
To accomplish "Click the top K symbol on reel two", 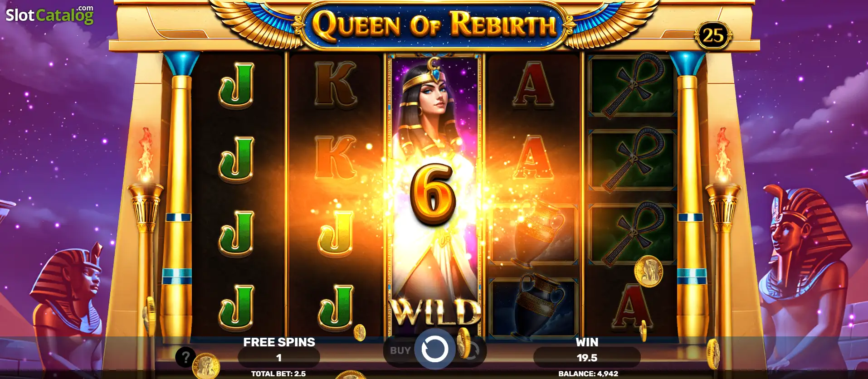I will point(336,85).
